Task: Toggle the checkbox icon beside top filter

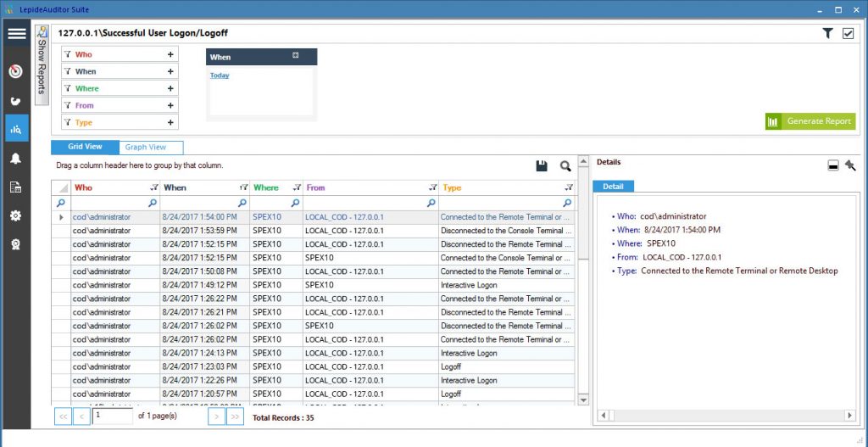Action: coord(848,34)
